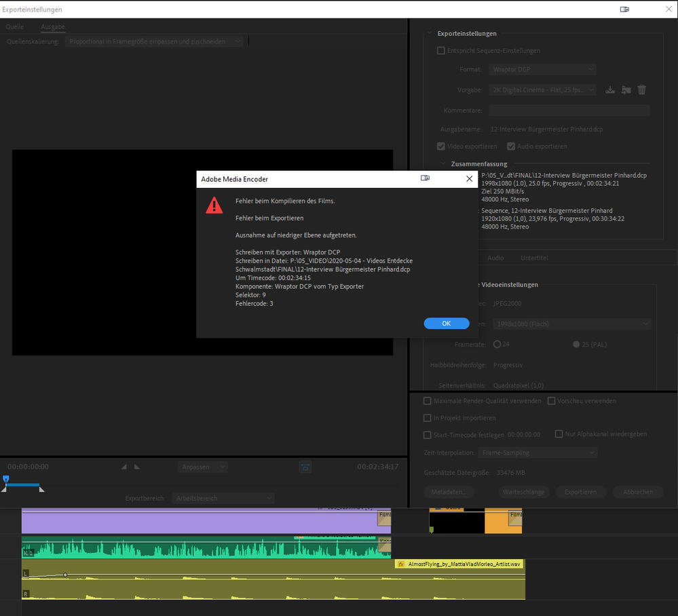Enable Nur Alphakanal wiedergeben checkbox
The height and width of the screenshot is (616, 678).
559,434
